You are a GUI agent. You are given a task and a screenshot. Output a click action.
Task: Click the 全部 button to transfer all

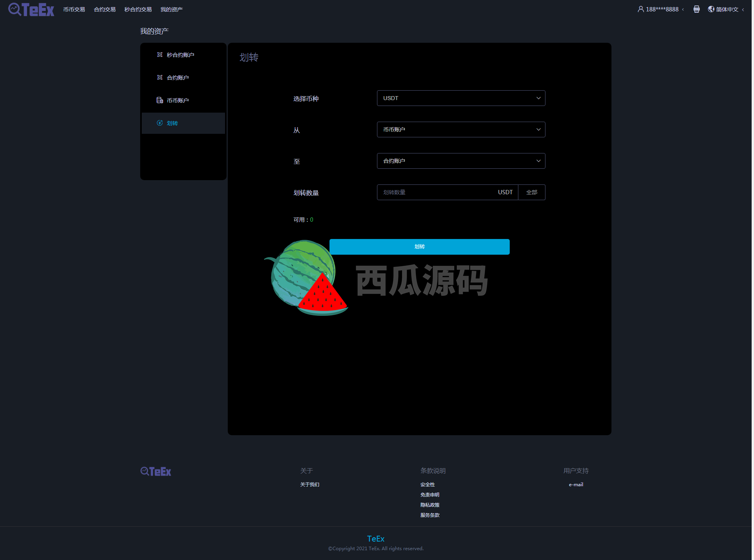point(532,192)
